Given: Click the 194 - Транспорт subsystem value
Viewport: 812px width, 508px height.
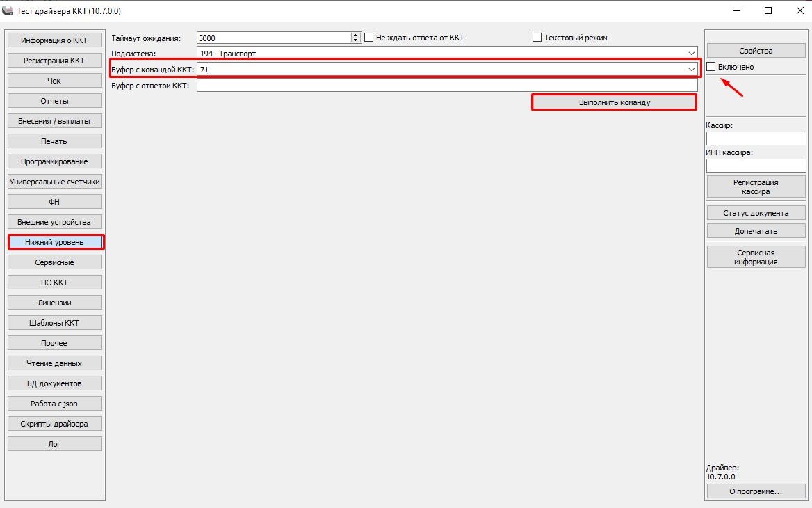Looking at the screenshot, I should 228,54.
